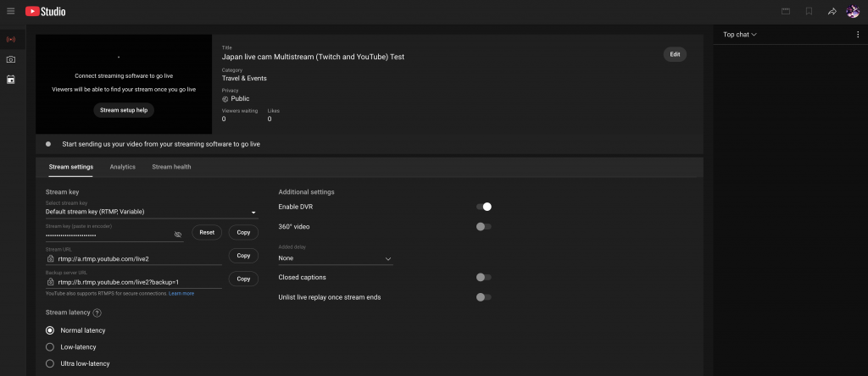Open the account avatar menu

pyautogui.click(x=853, y=12)
